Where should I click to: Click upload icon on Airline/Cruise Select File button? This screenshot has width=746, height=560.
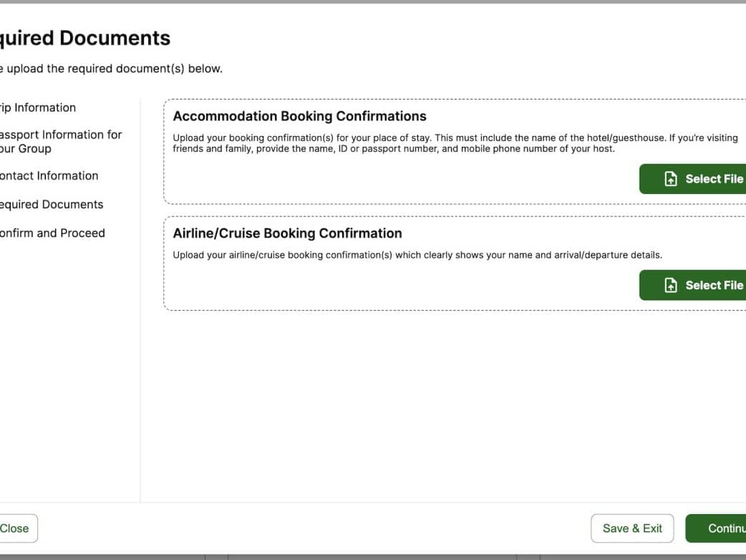[x=671, y=285]
